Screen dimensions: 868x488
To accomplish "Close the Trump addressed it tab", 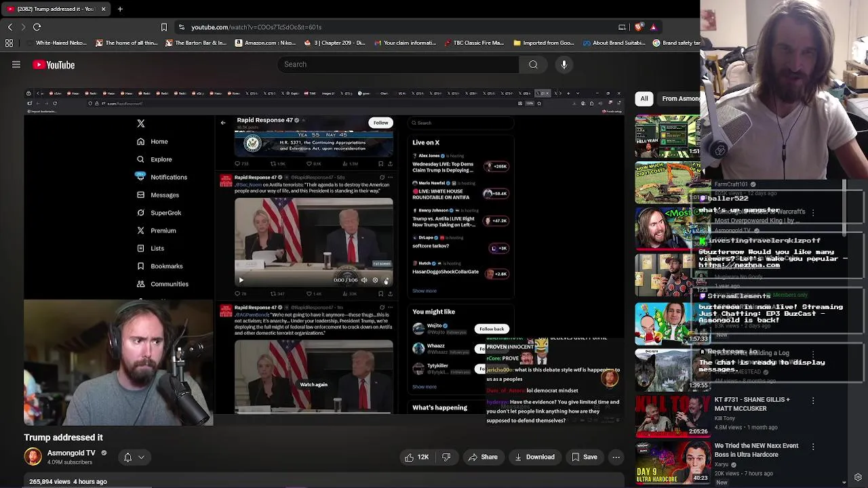I will click(103, 9).
